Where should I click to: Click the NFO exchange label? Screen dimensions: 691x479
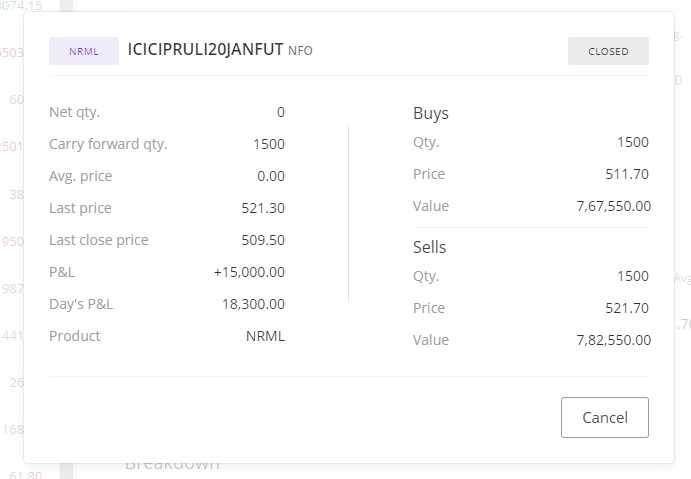tap(300, 51)
